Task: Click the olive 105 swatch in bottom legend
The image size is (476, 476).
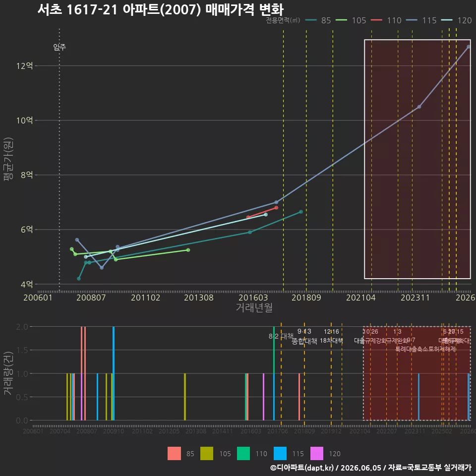Action: tap(207, 453)
